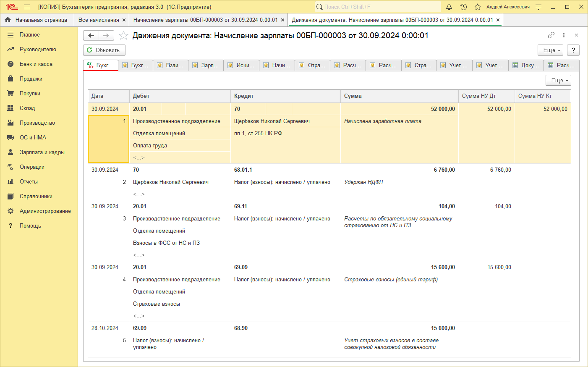Viewport: 588px width, 367px height.
Task: Close the Все начисления tab
Action: click(x=124, y=20)
